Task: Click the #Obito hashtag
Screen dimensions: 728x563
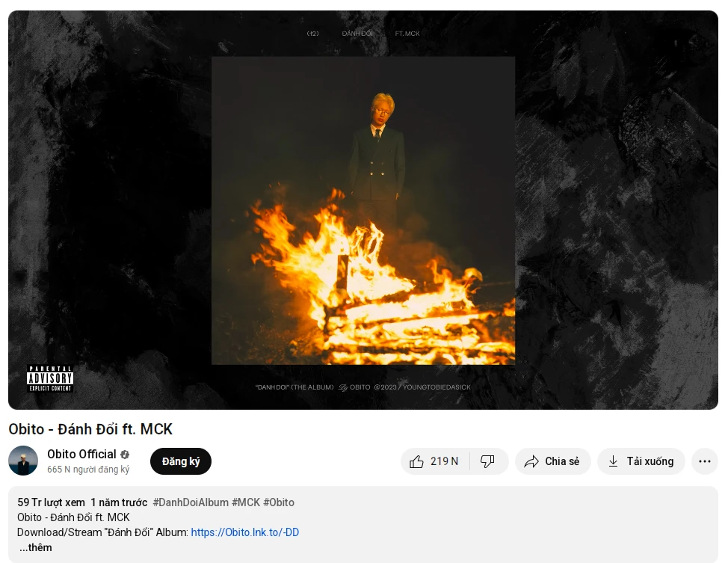Action: (279, 502)
